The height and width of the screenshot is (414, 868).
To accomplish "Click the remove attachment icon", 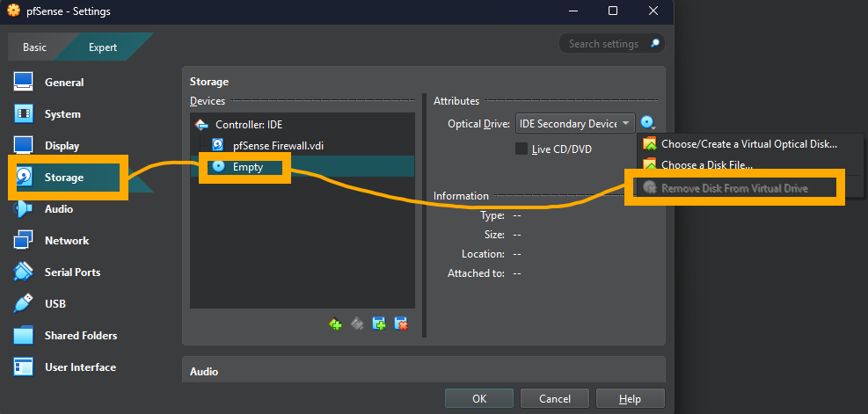I will pos(401,323).
